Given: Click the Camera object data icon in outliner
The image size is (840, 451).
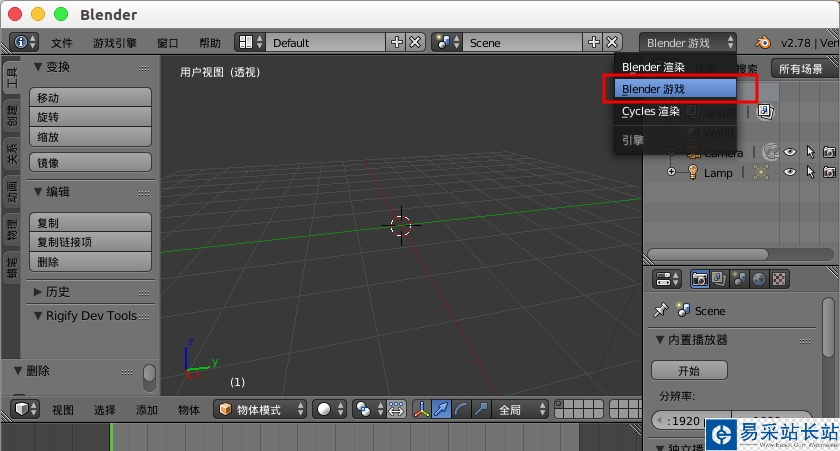Looking at the screenshot, I should point(770,152).
